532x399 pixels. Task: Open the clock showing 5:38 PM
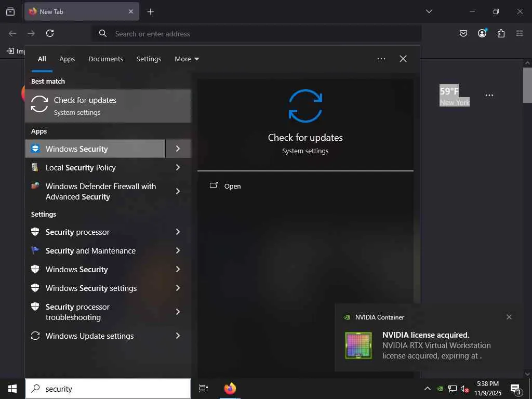pyautogui.click(x=487, y=389)
